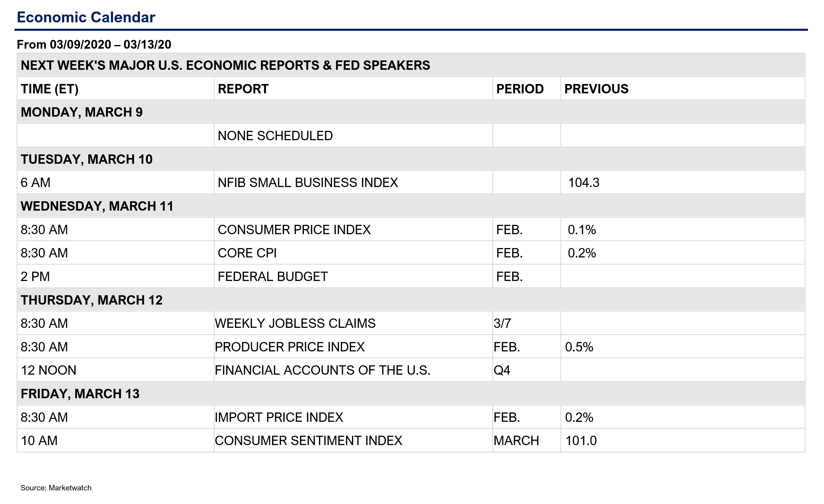Click Producer Price Index 0.5% value
This screenshot has height=504, width=824.
pyautogui.click(x=579, y=347)
